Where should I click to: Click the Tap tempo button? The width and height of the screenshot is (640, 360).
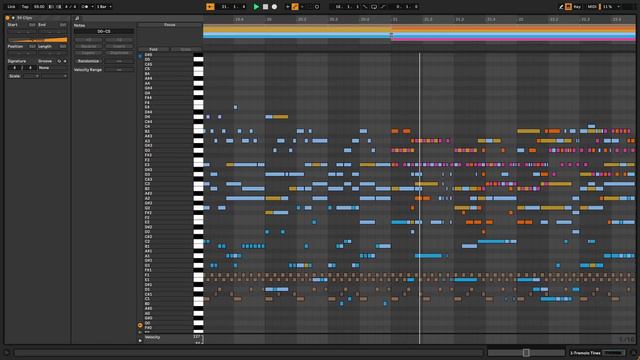(25, 7)
